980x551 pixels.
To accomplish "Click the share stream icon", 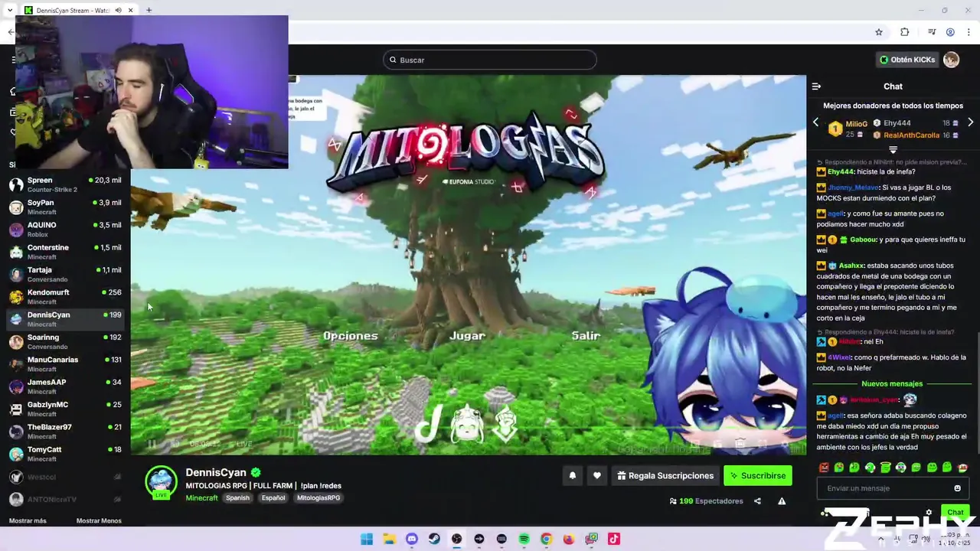I will pyautogui.click(x=757, y=501).
